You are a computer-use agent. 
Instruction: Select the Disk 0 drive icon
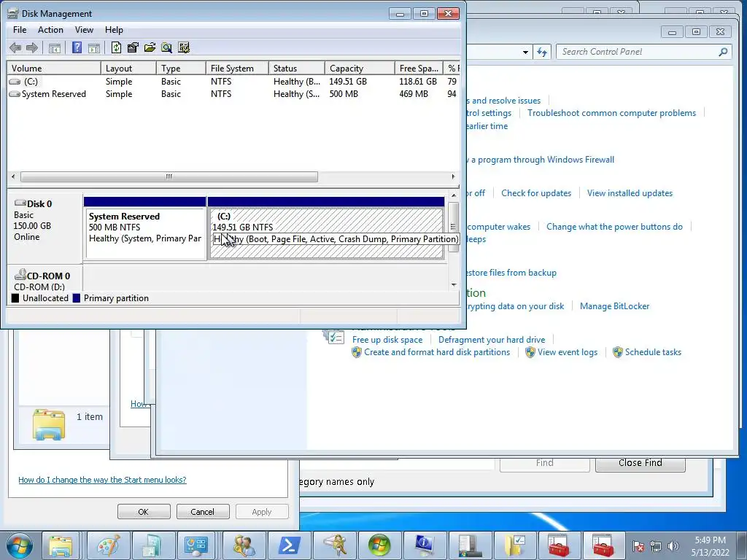(x=20, y=203)
